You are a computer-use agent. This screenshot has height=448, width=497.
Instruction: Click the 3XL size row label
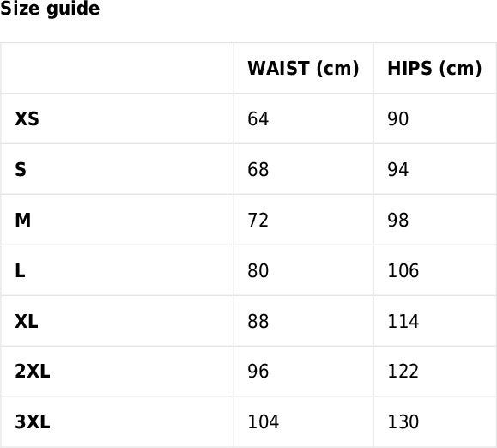(x=33, y=421)
